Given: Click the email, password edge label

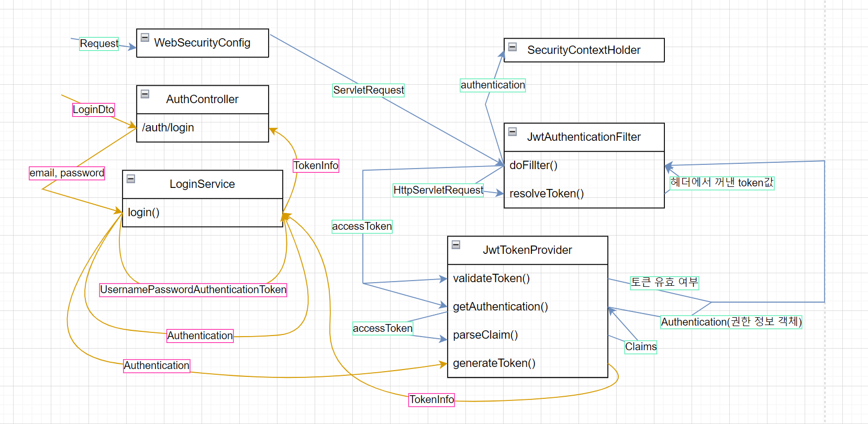Looking at the screenshot, I should [x=67, y=173].
